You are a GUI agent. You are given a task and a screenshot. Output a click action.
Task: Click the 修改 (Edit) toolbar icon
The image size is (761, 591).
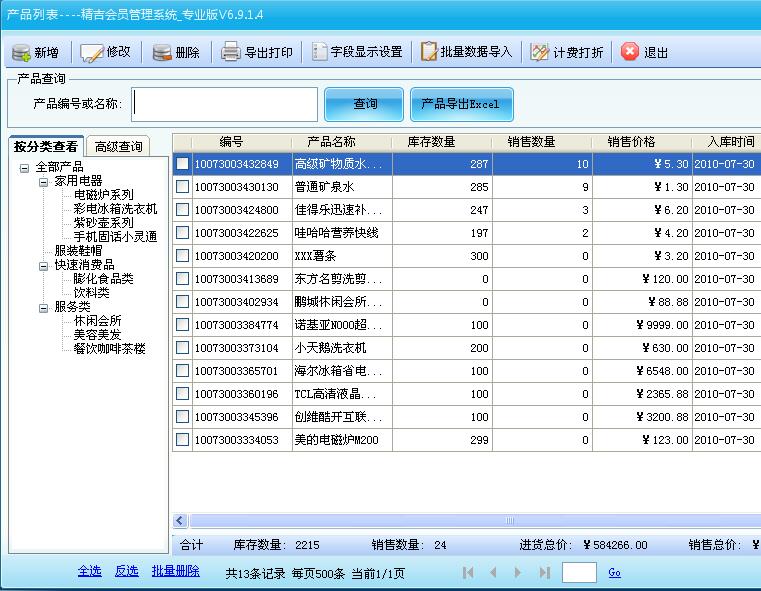[x=92, y=53]
